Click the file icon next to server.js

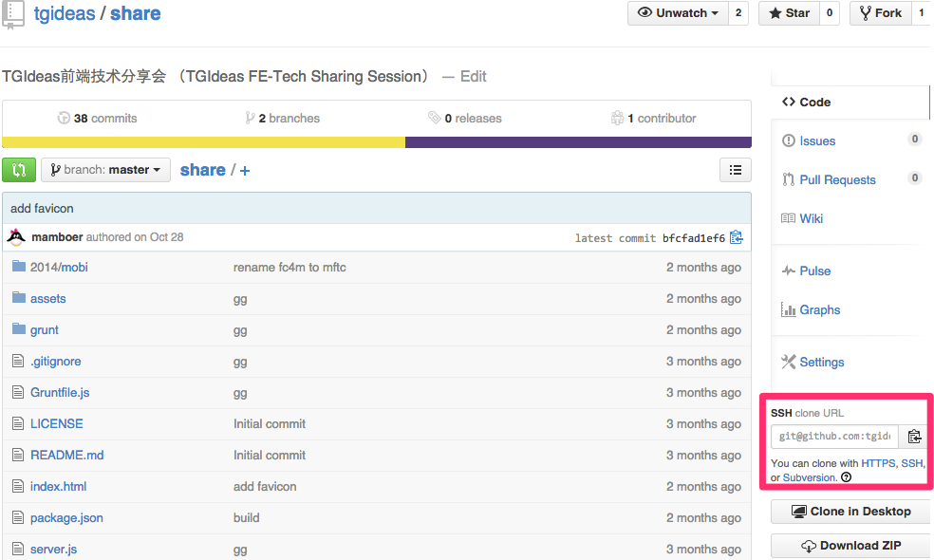coord(18,549)
